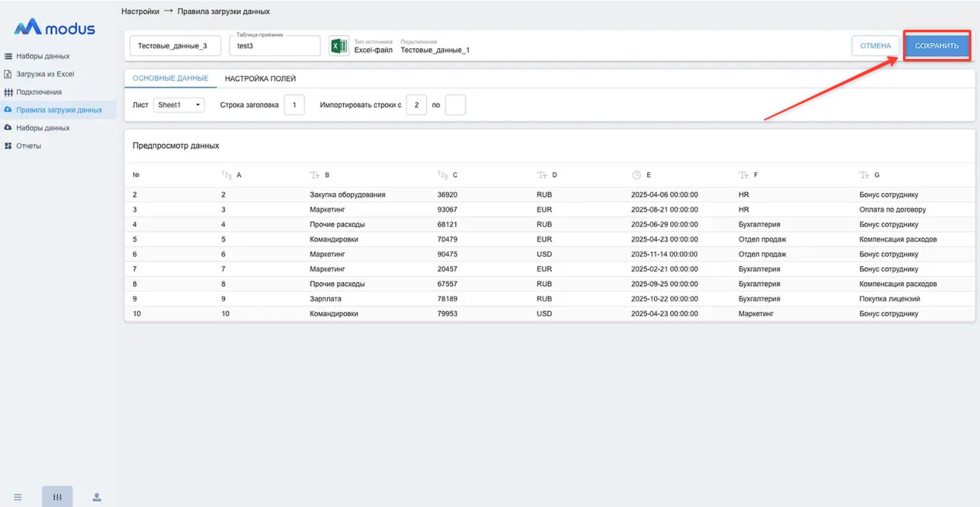This screenshot has width=980, height=507.
Task: Select the settings sliders icon at bottom
Action: (x=57, y=497)
